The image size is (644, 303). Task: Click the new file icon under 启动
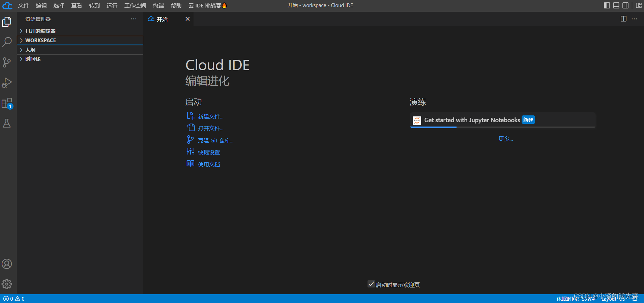click(191, 116)
